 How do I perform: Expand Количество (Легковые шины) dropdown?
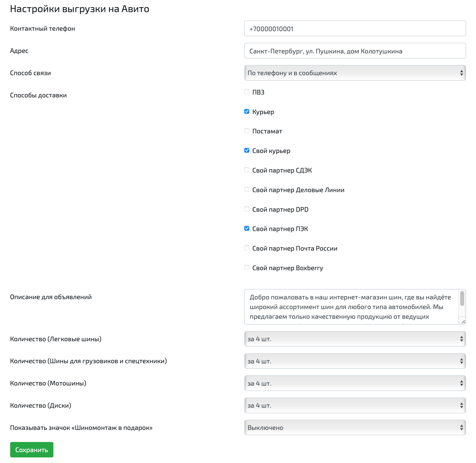point(355,339)
